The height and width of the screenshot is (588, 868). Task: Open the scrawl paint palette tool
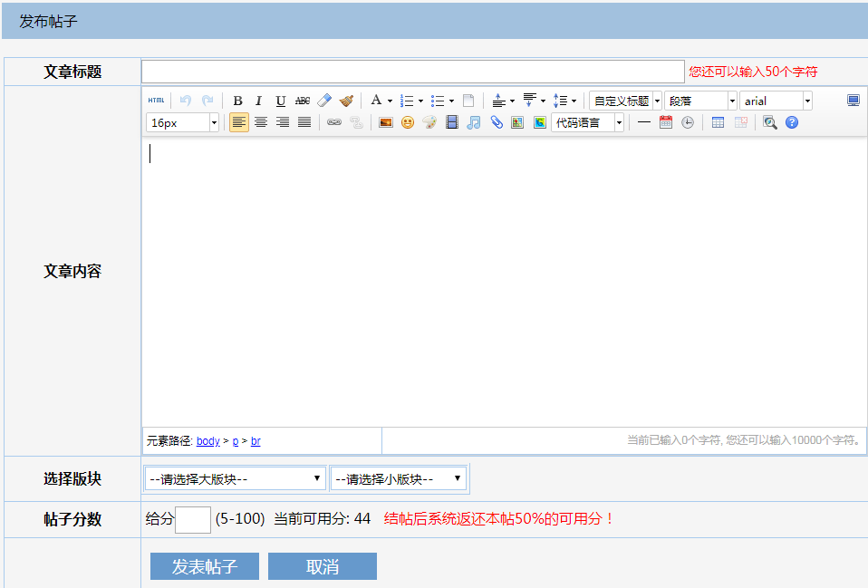click(x=429, y=122)
